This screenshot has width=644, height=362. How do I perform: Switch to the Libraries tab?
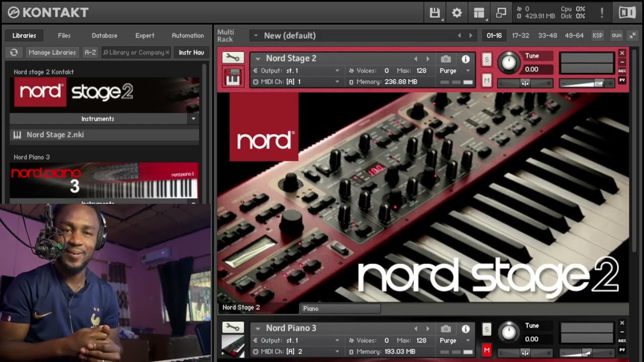(24, 36)
